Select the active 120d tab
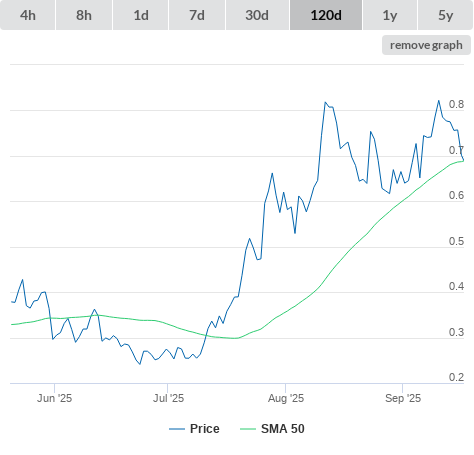Viewport: 474px width, 455px height. coord(326,15)
